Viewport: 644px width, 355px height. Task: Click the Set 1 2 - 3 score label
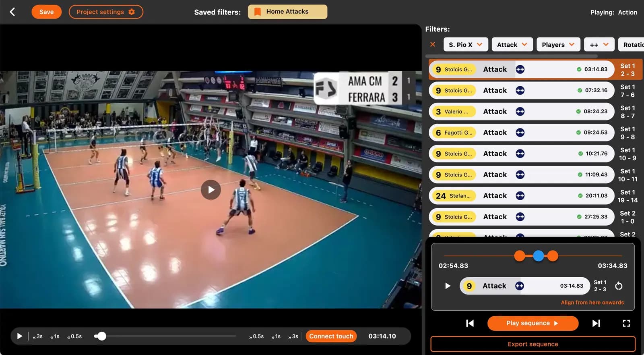(x=627, y=70)
